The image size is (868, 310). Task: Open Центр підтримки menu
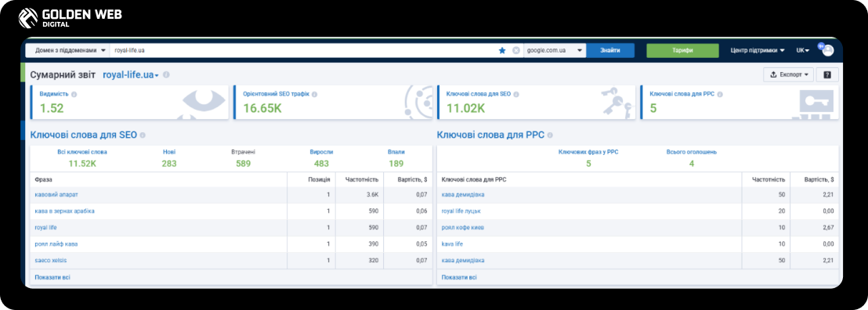[758, 50]
